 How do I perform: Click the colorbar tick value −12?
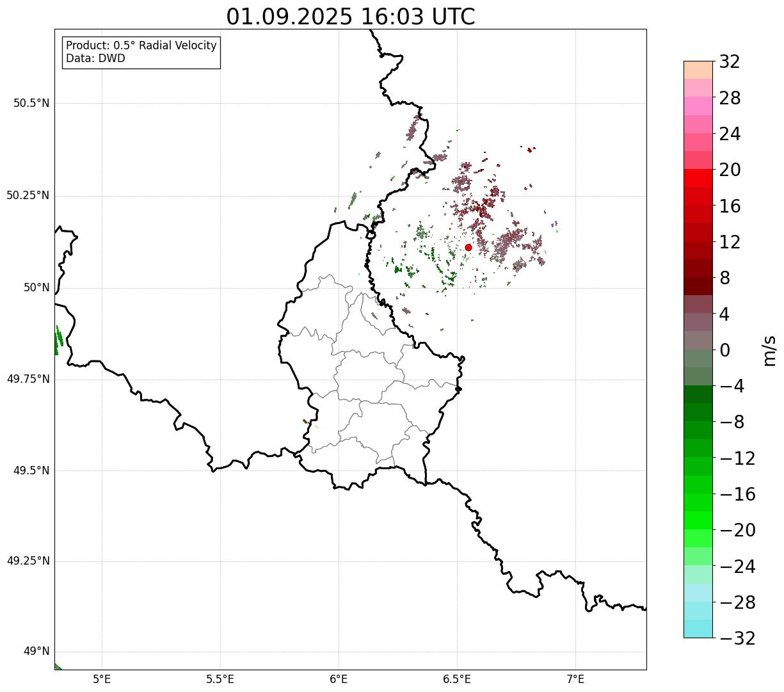click(737, 458)
